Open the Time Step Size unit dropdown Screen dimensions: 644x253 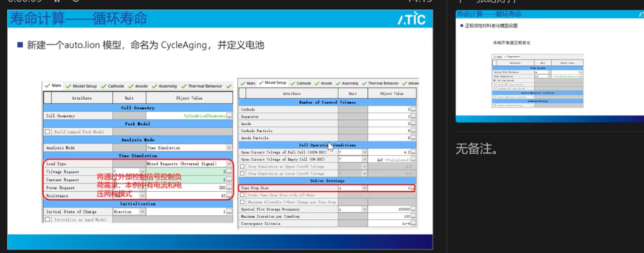point(364,188)
